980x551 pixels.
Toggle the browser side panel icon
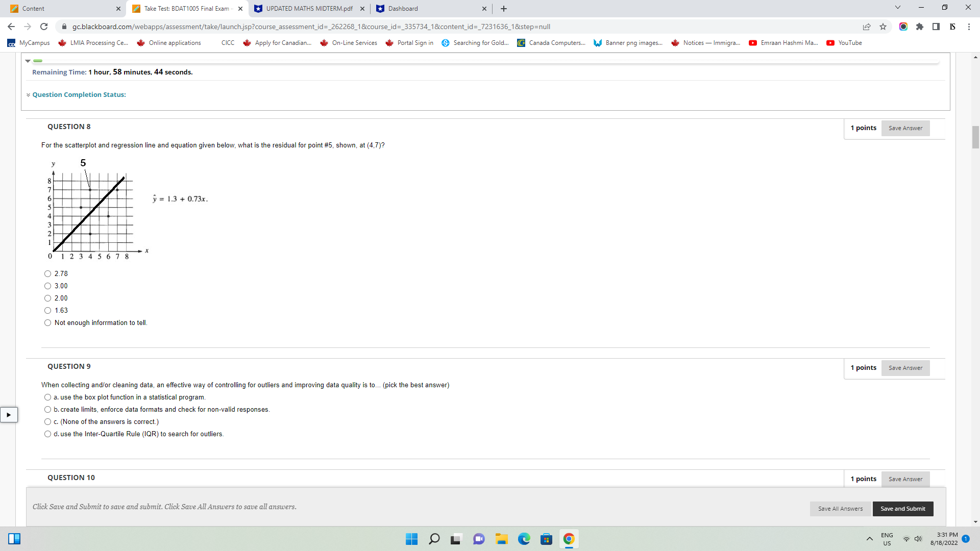pos(936,27)
